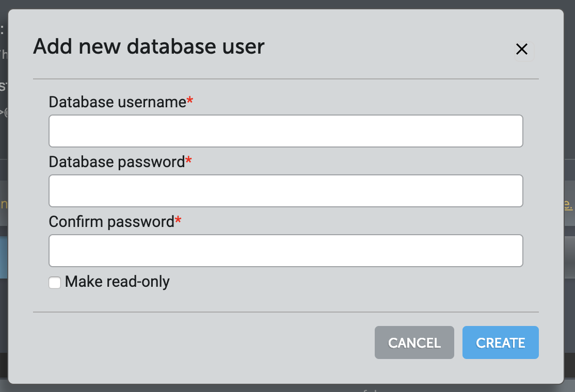Click the CREATE button

coord(500,342)
